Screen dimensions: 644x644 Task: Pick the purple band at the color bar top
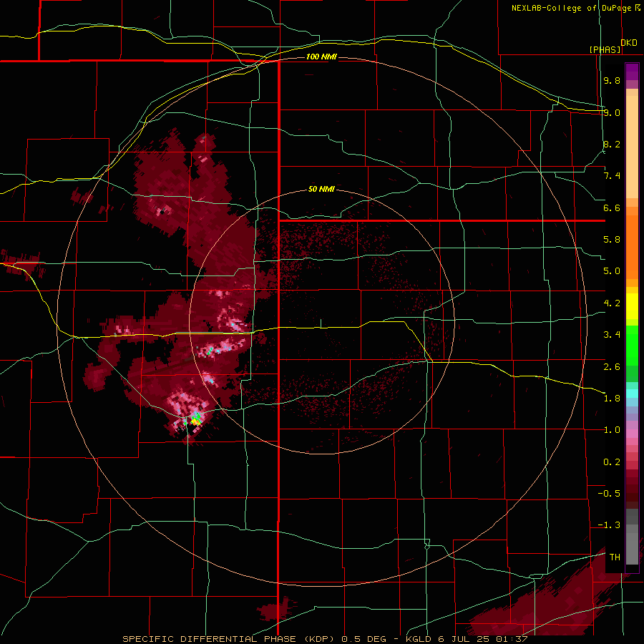[632, 72]
